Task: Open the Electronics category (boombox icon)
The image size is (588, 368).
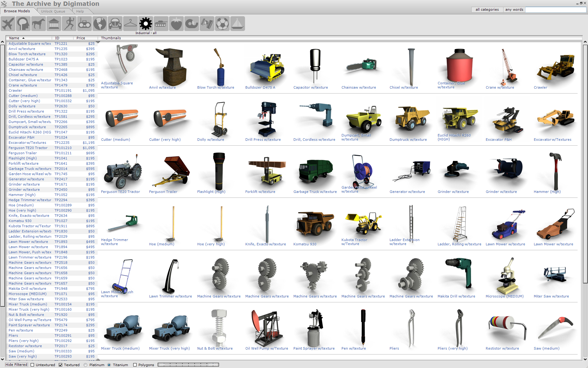Action: 85,24
